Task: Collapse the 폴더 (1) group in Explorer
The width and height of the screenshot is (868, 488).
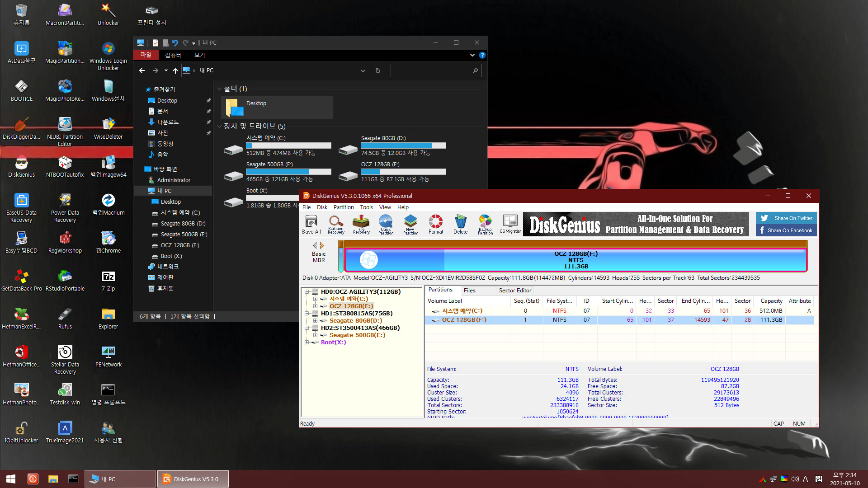Action: click(x=220, y=89)
